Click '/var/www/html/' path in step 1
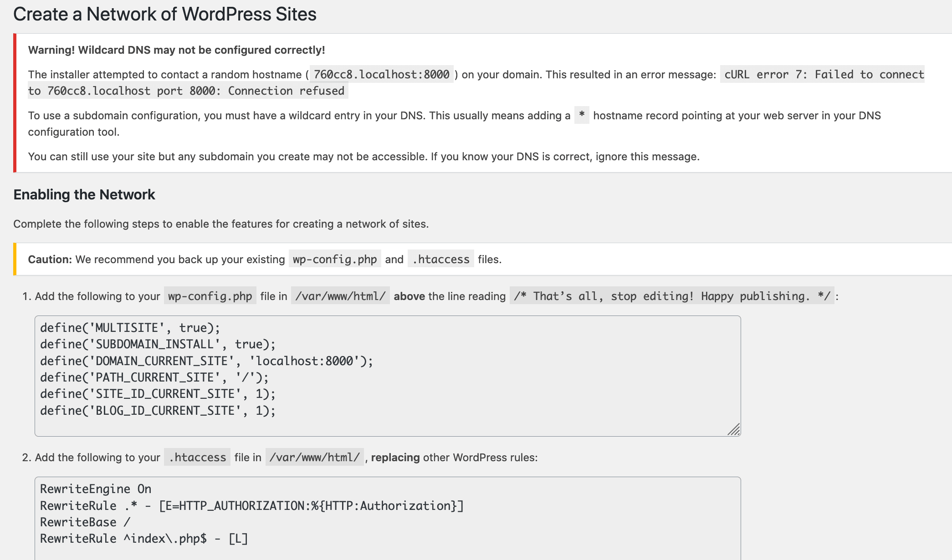 tap(340, 296)
